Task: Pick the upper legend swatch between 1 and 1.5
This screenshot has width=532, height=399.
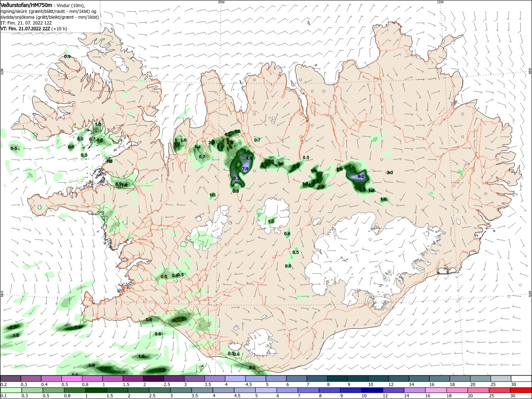Action: [113, 379]
